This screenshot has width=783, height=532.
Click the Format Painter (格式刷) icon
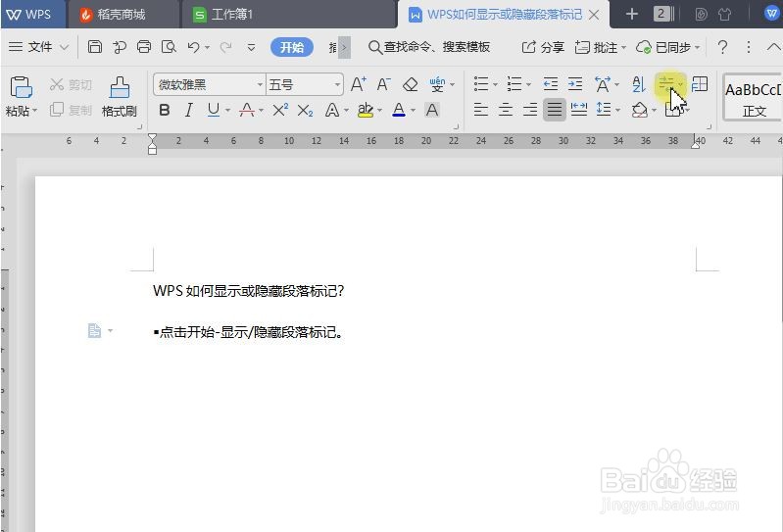(120, 88)
